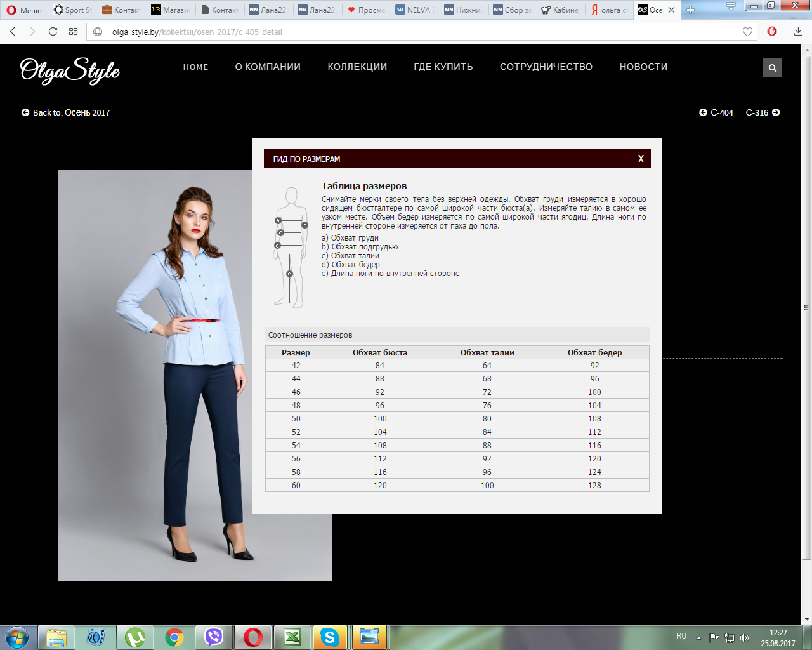Open Windows Explorer from taskbar
Image resolution: width=812 pixels, height=650 pixels.
click(x=56, y=637)
